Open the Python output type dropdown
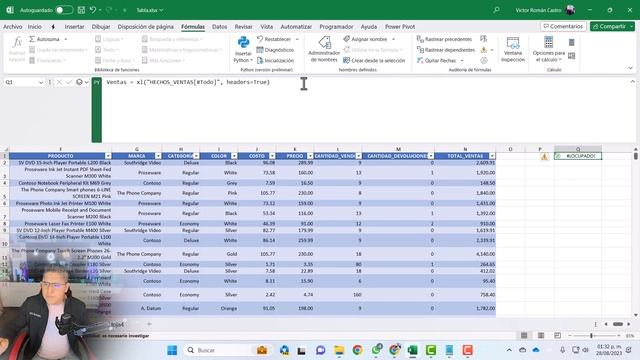Image resolution: width=640 pixels, height=360 pixels. pos(82,82)
